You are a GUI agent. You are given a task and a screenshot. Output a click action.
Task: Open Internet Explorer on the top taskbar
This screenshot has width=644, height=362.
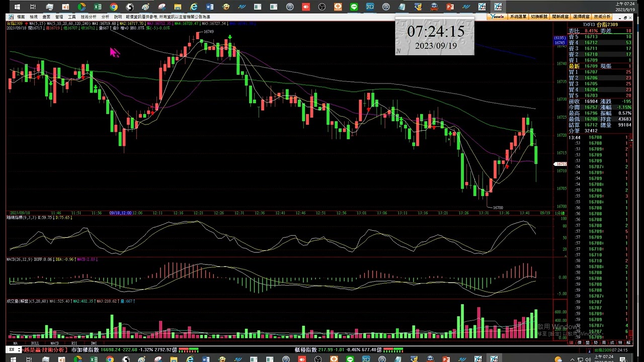tap(194, 7)
